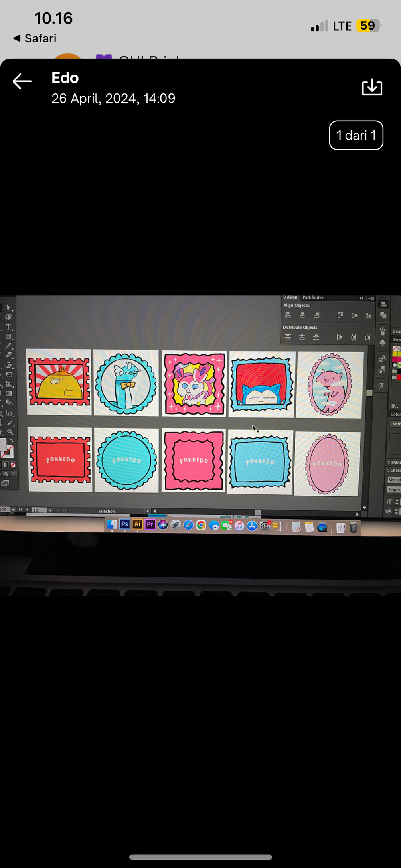Go to the previous artboard button

(27, 510)
